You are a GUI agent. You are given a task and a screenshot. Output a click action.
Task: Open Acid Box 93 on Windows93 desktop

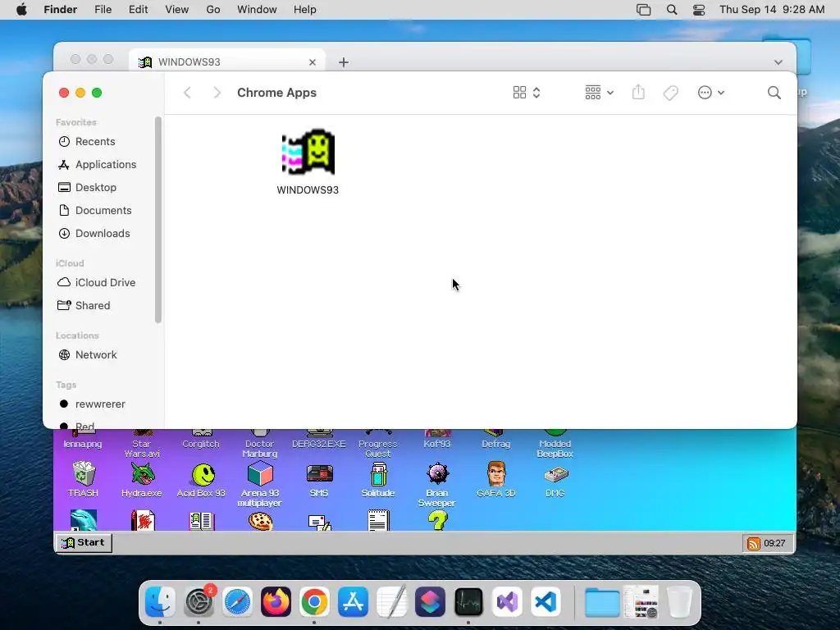(201, 480)
